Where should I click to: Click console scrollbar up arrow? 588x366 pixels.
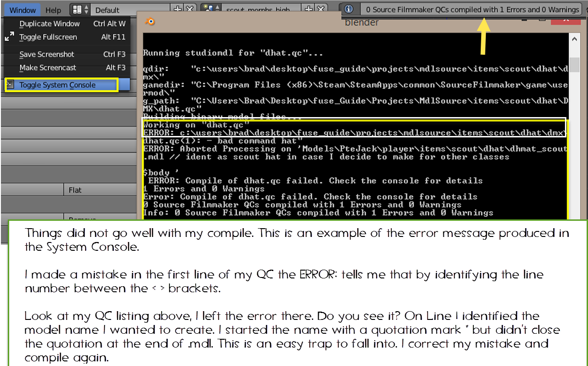point(574,40)
